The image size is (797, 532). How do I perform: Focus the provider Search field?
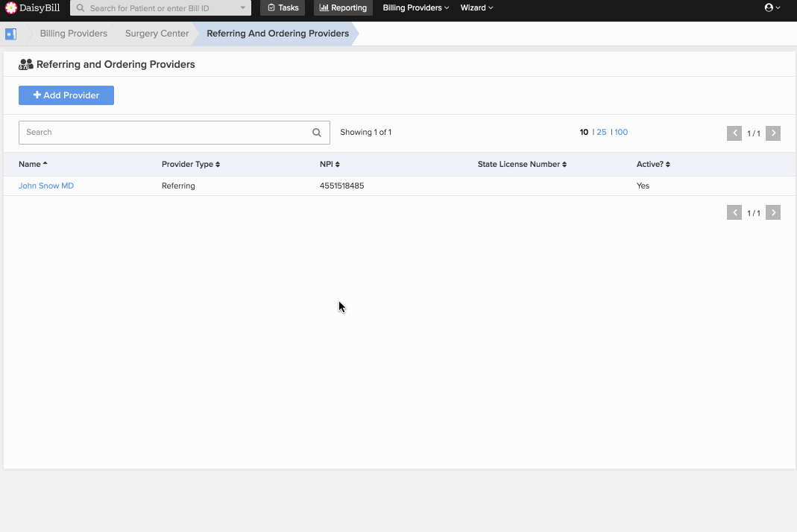click(x=174, y=133)
